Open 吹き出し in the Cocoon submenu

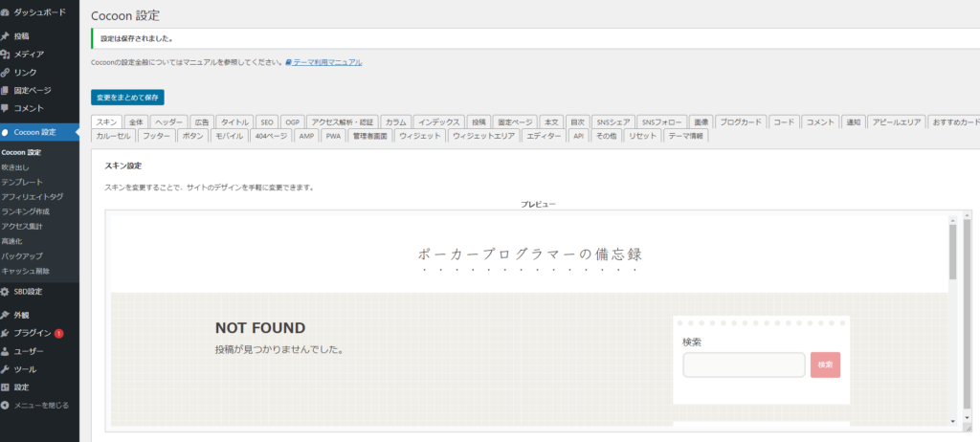tap(15, 166)
